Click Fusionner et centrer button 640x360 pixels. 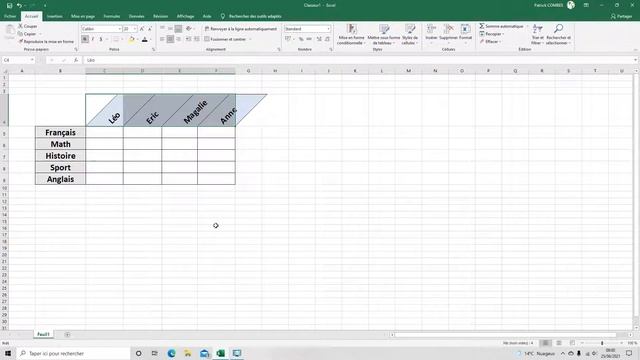[225, 39]
